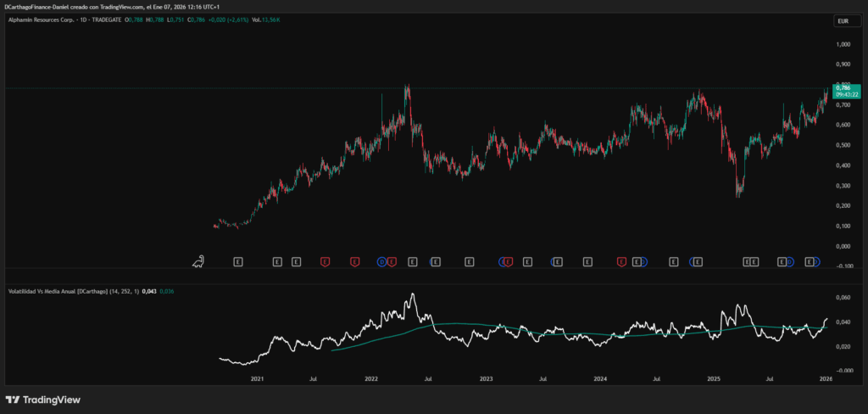The image size is (868, 414).
Task: Click the dinosaur icon on the timeline
Action: 199,260
